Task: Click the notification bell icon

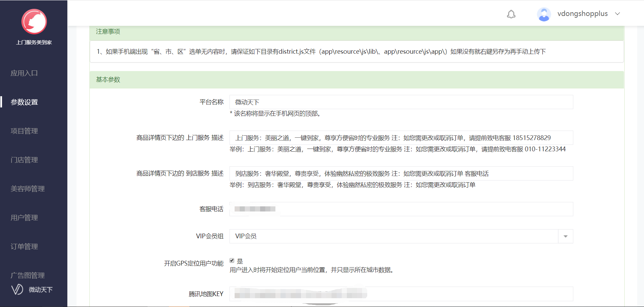Action: point(511,14)
